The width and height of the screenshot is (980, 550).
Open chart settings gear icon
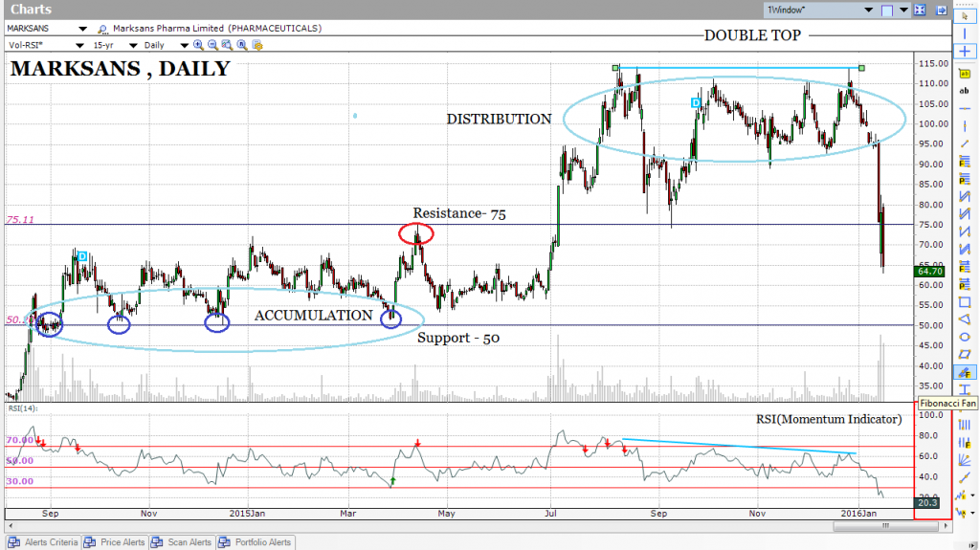coord(256,45)
